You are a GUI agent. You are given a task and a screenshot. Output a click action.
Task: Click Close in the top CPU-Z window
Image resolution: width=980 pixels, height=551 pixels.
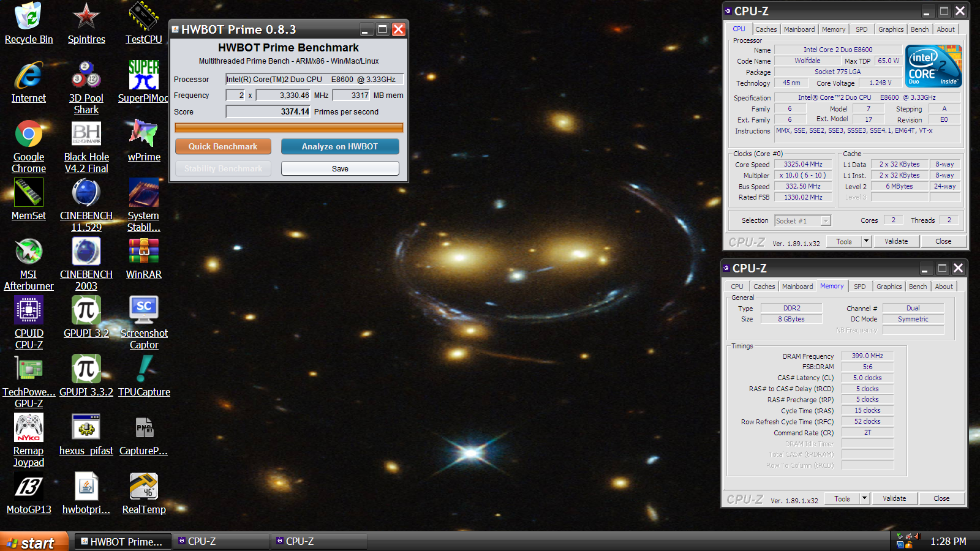coord(943,241)
